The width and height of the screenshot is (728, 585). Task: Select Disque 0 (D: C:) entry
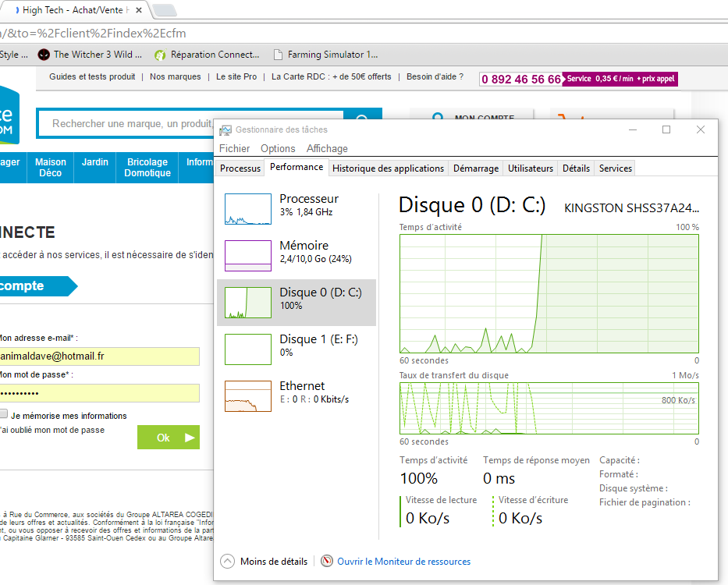[x=297, y=303]
